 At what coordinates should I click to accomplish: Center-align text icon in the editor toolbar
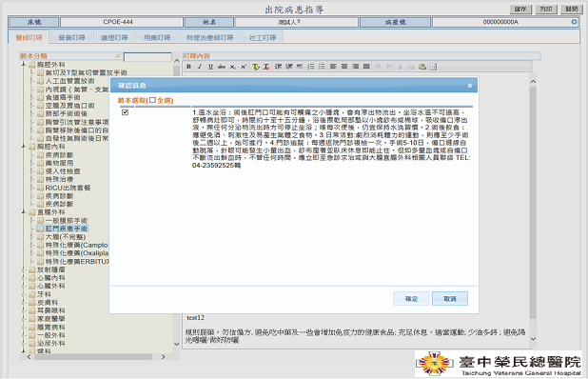[344, 67]
